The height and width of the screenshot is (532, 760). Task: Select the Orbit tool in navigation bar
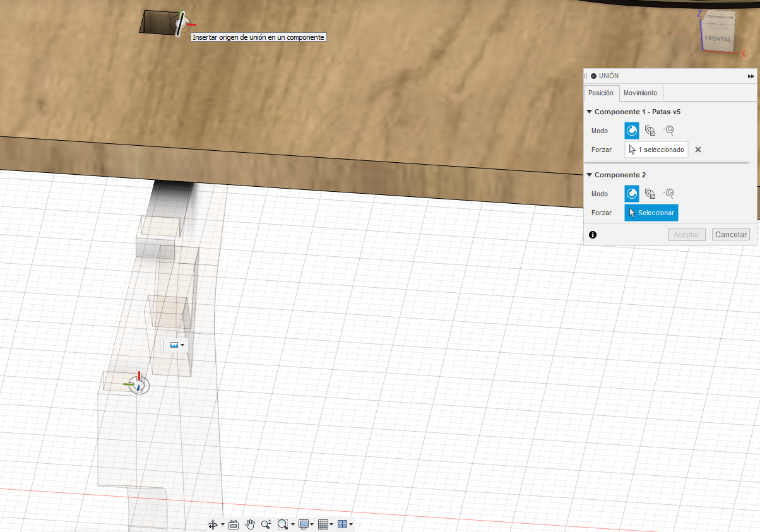point(213,524)
